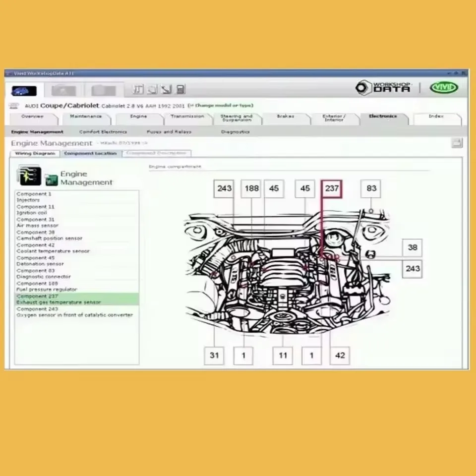This screenshot has width=476, height=476.
Task: Click label 38 on diagram right side
Action: 412,248
